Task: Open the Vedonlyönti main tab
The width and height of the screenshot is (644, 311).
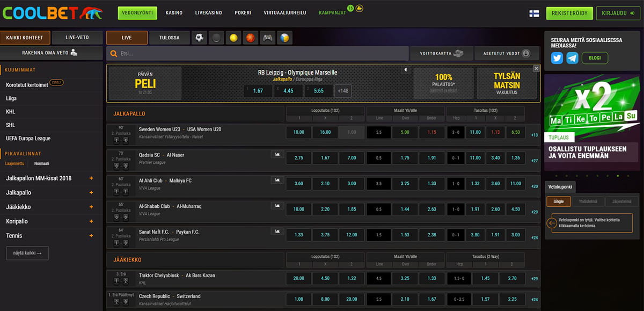Action: (x=137, y=13)
